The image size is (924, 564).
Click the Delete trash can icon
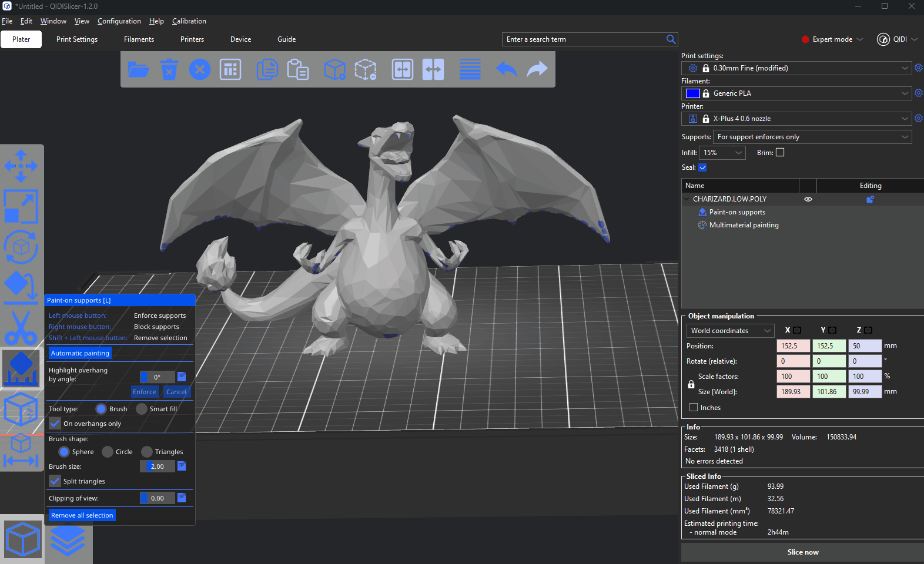point(169,69)
